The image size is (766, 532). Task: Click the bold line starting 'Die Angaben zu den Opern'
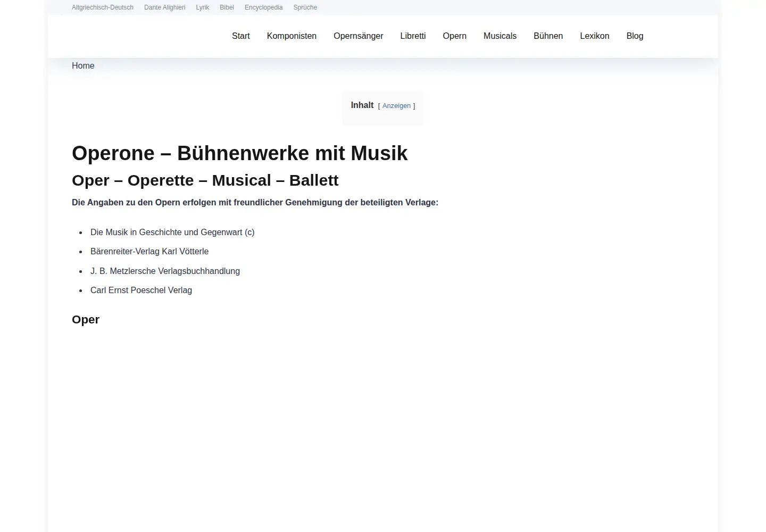[x=255, y=202]
